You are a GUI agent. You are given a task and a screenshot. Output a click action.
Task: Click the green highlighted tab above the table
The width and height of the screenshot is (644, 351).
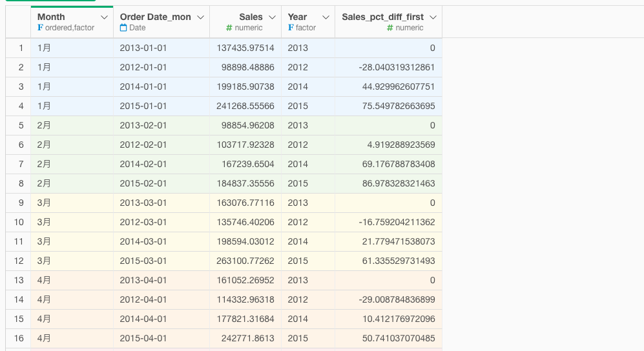50,1
